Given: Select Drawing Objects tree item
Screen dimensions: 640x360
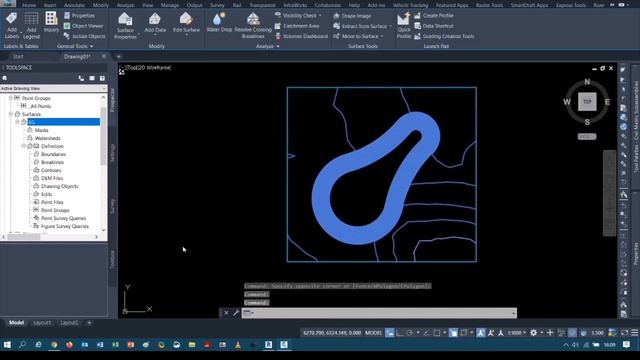Looking at the screenshot, I should [x=60, y=186].
